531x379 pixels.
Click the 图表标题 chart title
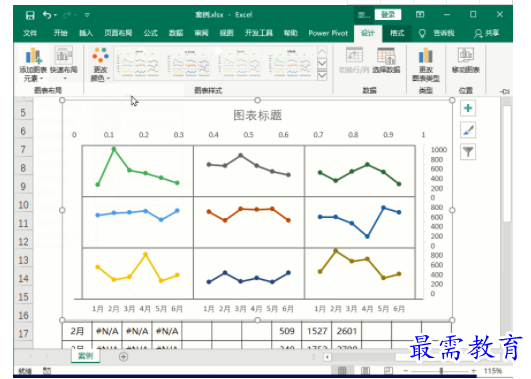257,115
